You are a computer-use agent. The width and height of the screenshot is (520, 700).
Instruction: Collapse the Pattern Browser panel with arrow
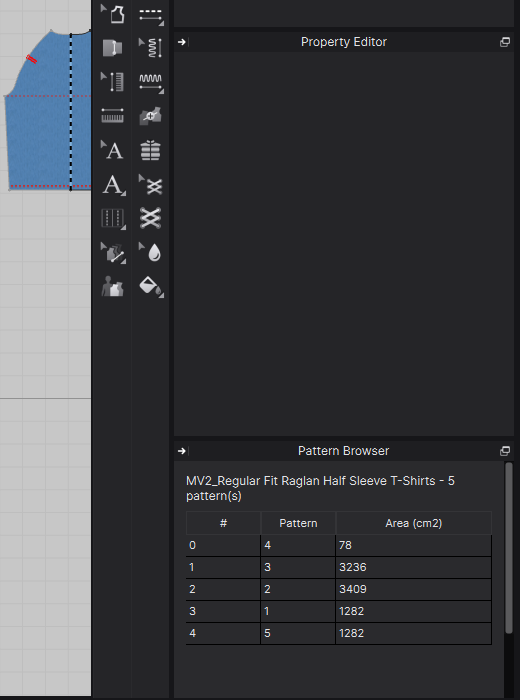182,451
